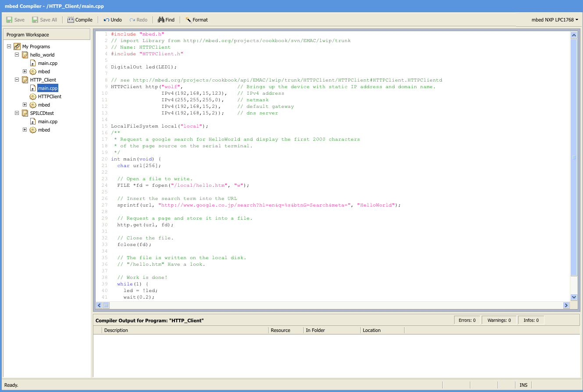Click the gear icon of hello_world mbed library
Screen dimensions: 583x392
(33, 71)
